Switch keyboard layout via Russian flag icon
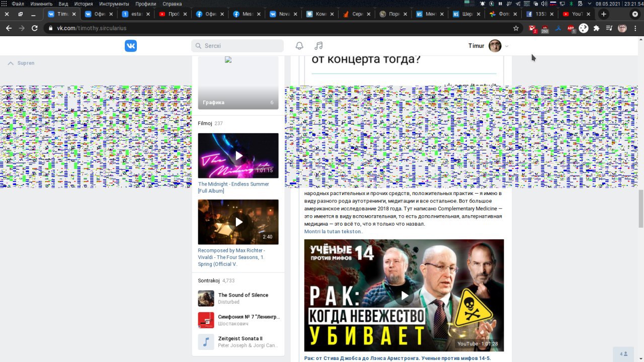644x362 pixels. [553, 4]
